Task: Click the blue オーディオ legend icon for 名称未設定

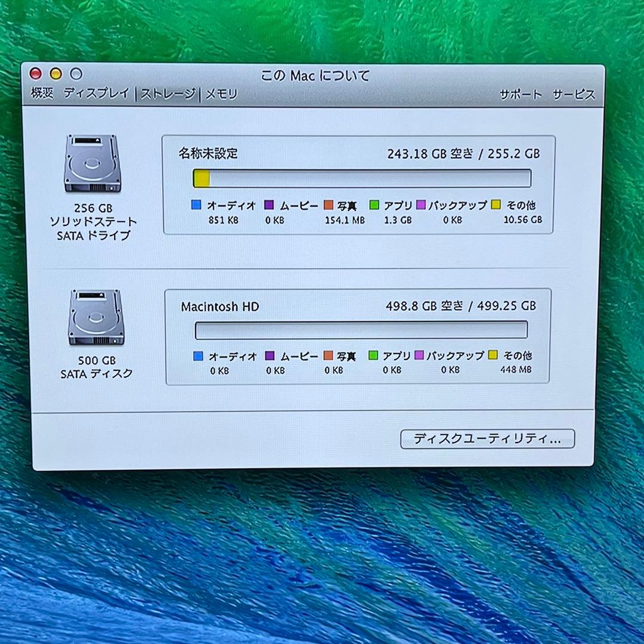Action: pyautogui.click(x=197, y=205)
